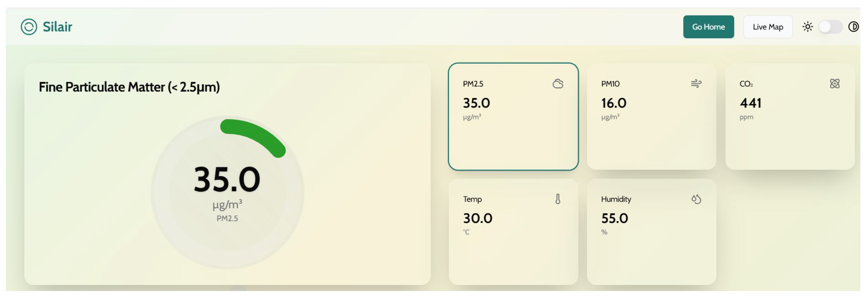Image resolution: width=868 pixels, height=298 pixels.
Task: Click the atom icon in CO₂ card
Action: point(834,83)
